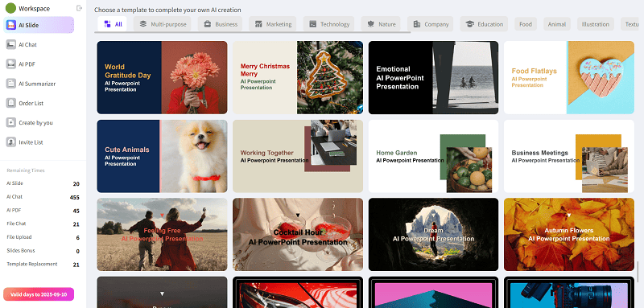Open the Order List menu item
Screen dimensions: 644x308
pos(39,104)
